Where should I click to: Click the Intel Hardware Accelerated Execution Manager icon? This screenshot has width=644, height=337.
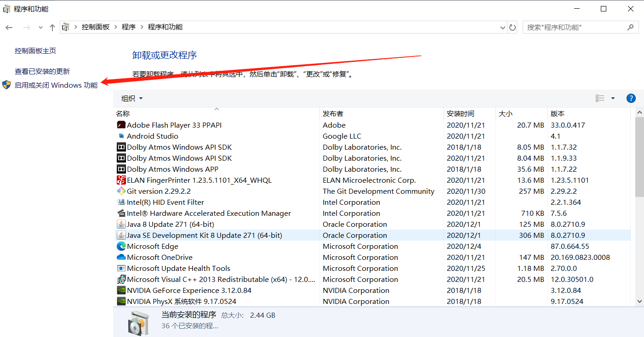121,213
